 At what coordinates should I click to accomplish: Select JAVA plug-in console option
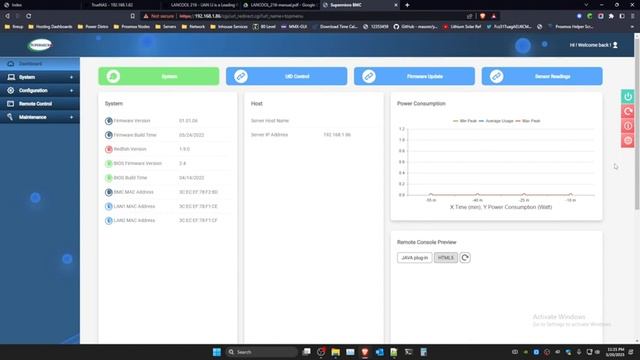[x=414, y=258]
